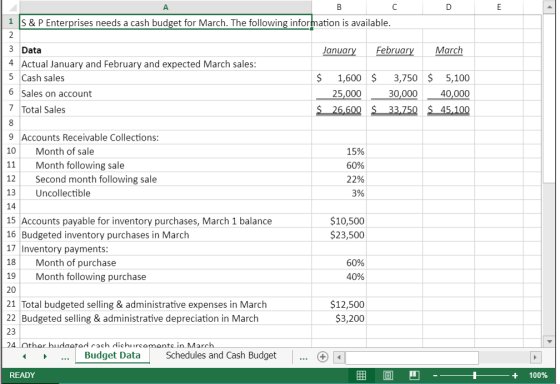Select budgeted inventory purchases $23,500
This screenshot has height=384, width=560.
pos(339,235)
